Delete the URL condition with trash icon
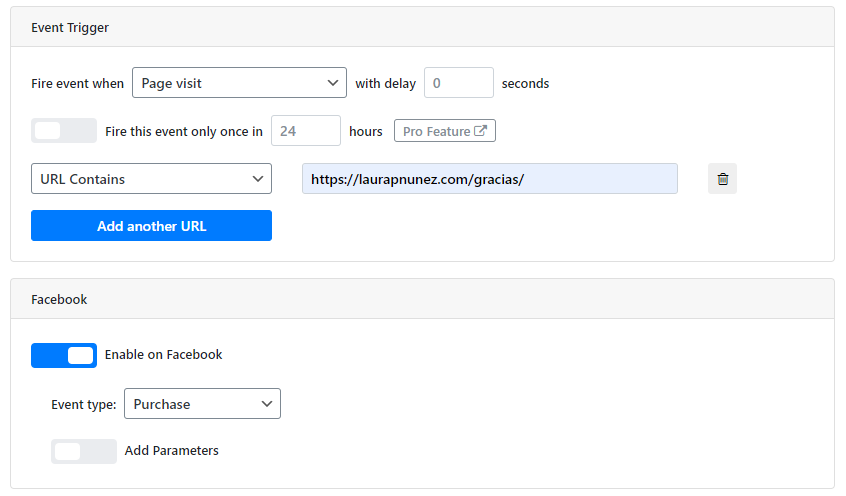Image resolution: width=846 pixels, height=496 pixels. tap(722, 179)
